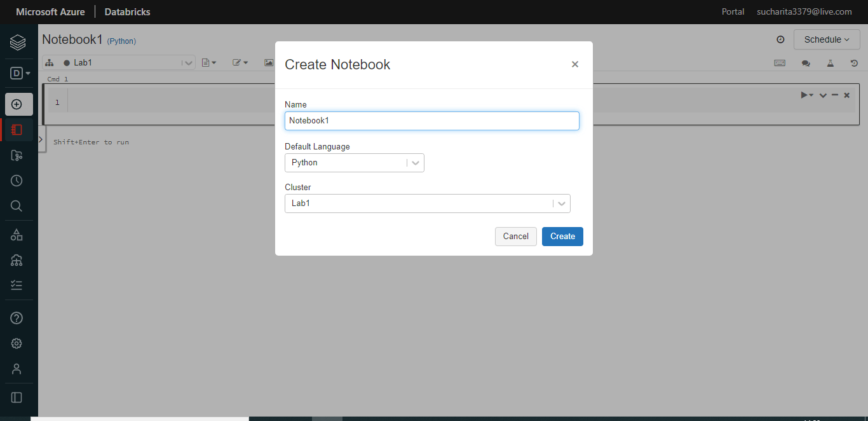Open the Run cell play menu
868x421 pixels.
pos(806,95)
